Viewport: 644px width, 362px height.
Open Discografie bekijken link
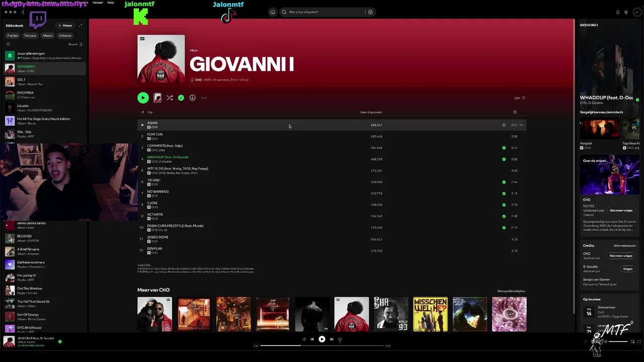point(511,291)
